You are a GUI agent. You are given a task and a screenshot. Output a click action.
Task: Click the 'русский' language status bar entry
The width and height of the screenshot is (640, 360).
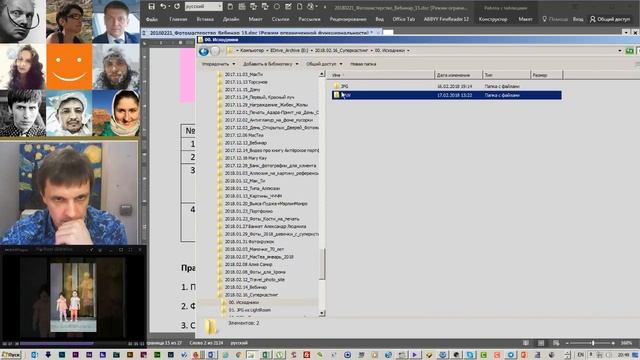tap(239, 343)
